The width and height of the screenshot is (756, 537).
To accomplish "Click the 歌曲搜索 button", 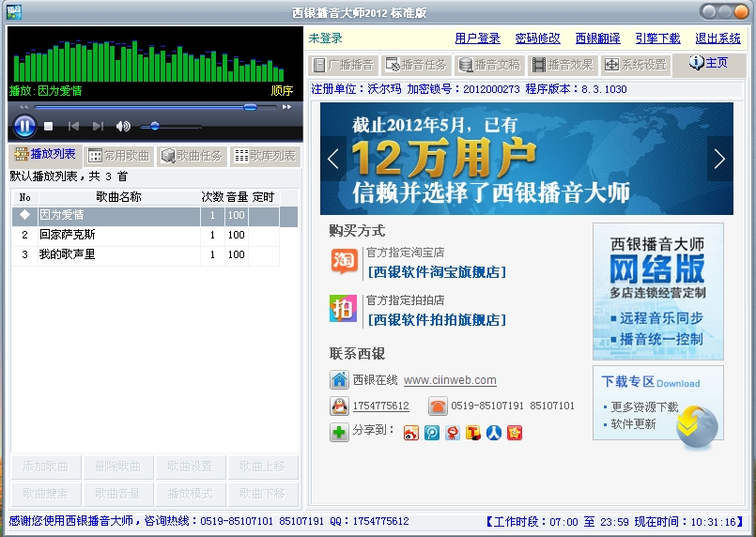I will (x=46, y=493).
